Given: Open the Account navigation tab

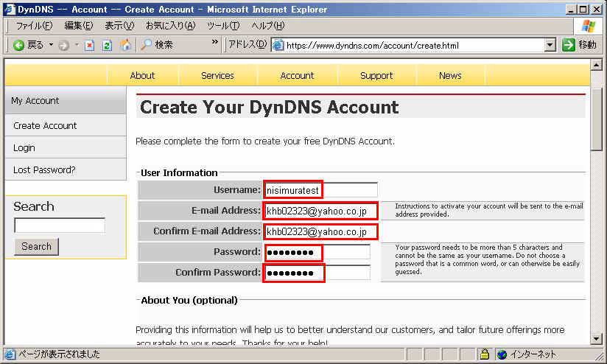Looking at the screenshot, I should click(297, 75).
